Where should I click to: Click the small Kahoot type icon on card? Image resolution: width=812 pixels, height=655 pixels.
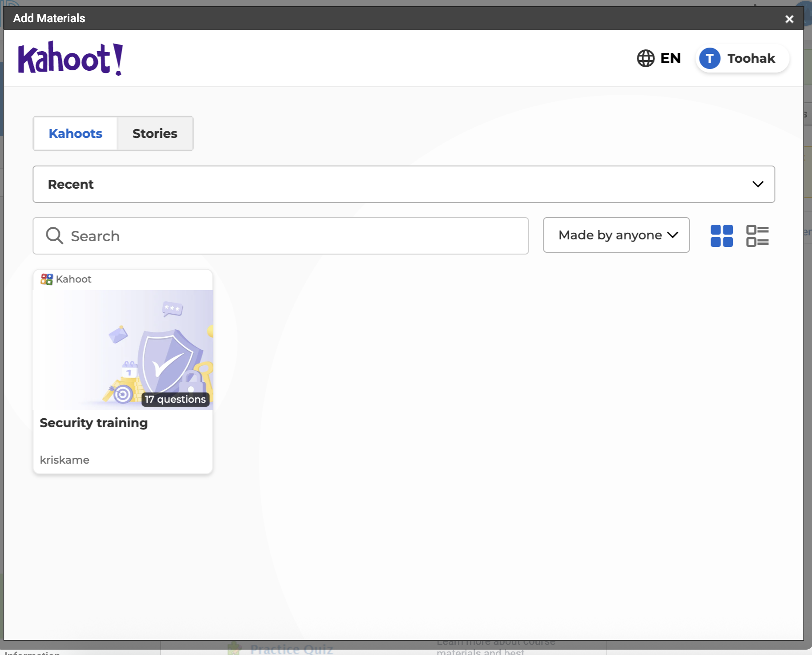[47, 279]
